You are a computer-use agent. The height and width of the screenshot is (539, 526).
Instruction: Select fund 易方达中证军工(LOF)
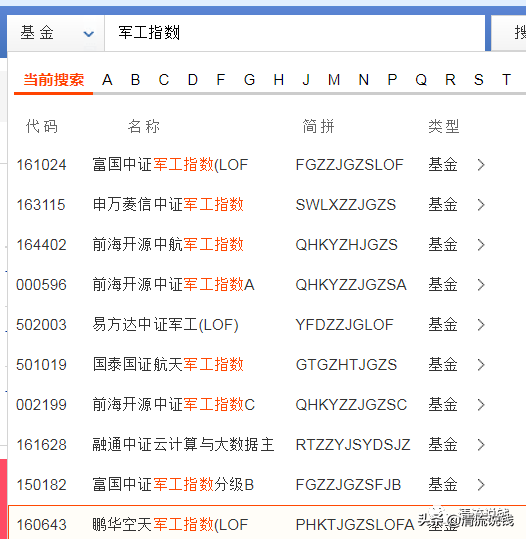[165, 325]
